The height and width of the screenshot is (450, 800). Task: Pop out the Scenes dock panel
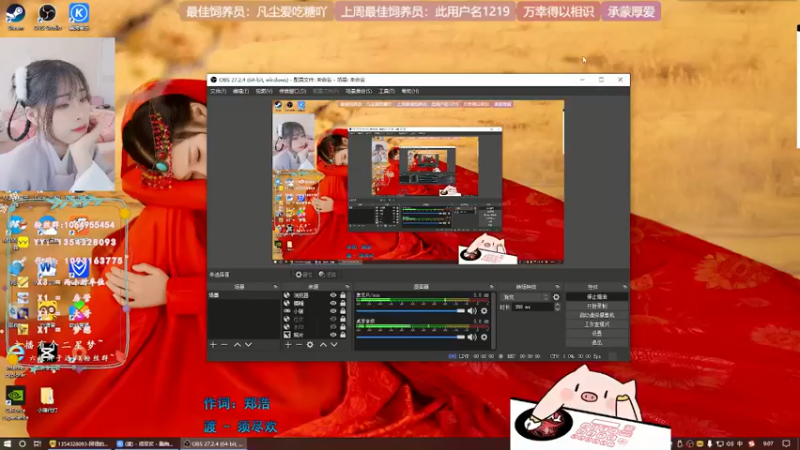pyautogui.click(x=276, y=287)
